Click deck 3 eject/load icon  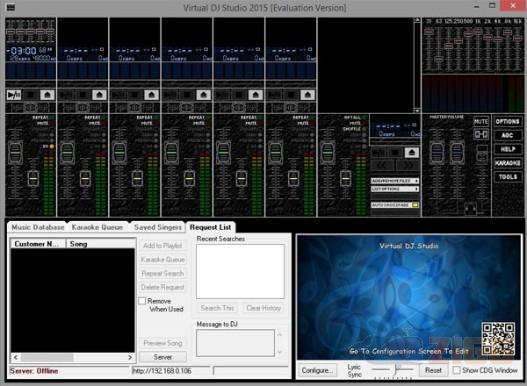pos(152,95)
